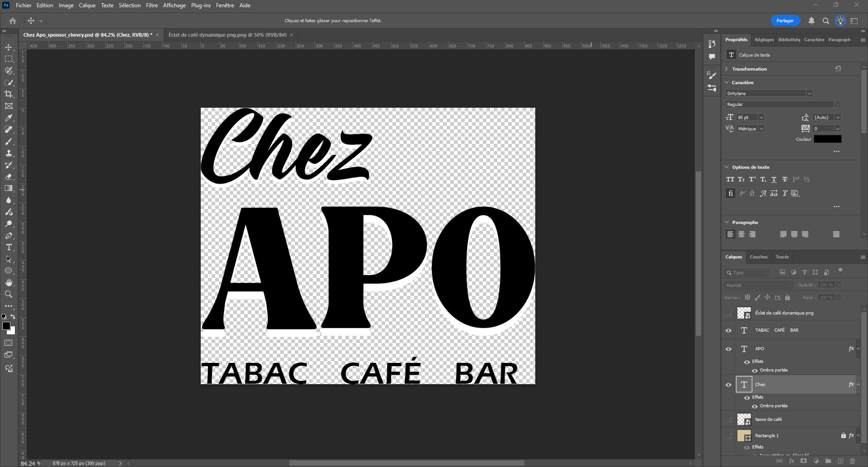
Task: Select the Path Selection tool
Action: point(9,259)
